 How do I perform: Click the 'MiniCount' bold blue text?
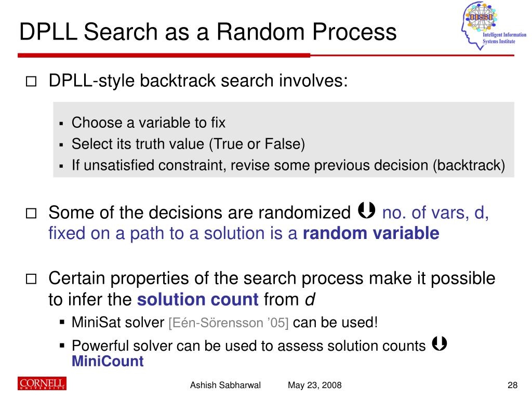click(108, 361)
